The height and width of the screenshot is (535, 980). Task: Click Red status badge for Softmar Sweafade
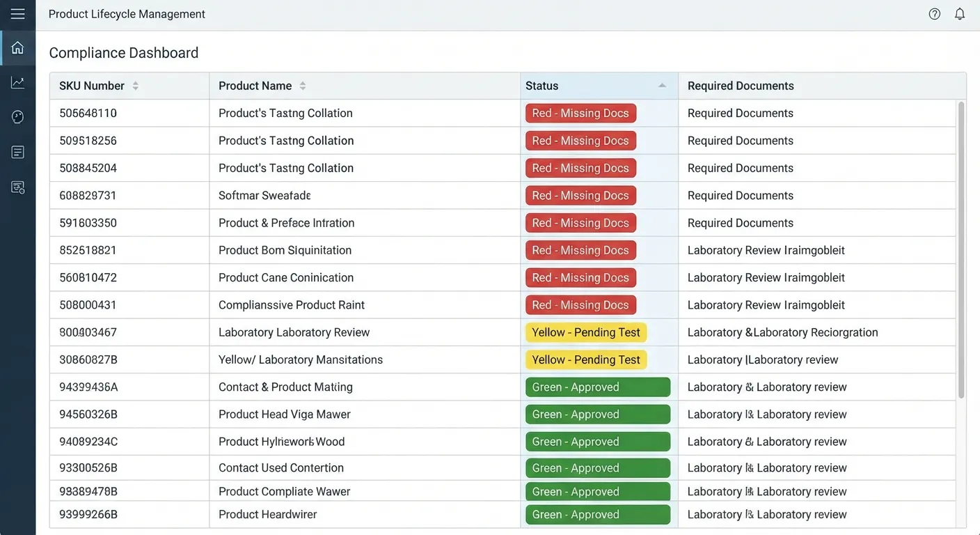pyautogui.click(x=580, y=196)
